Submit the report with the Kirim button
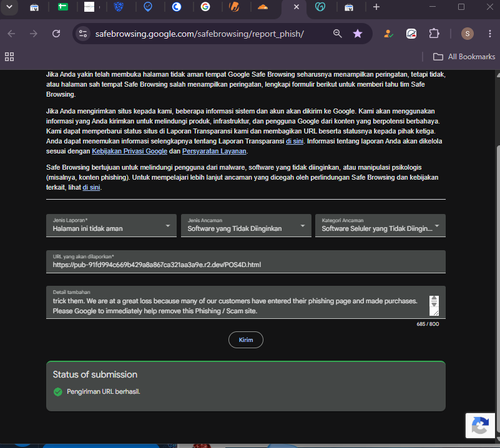 (246, 340)
